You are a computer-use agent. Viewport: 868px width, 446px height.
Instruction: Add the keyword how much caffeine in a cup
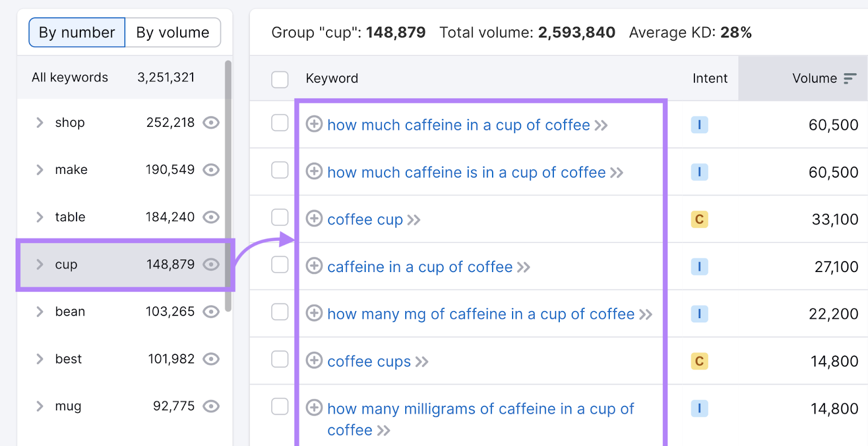click(314, 125)
